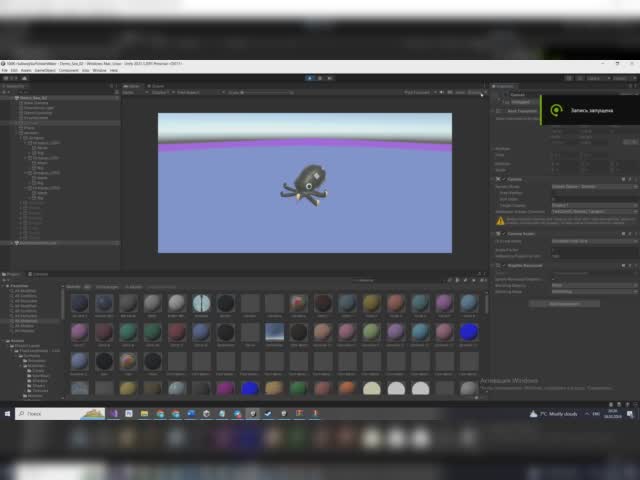Open the Help menu

114,71
